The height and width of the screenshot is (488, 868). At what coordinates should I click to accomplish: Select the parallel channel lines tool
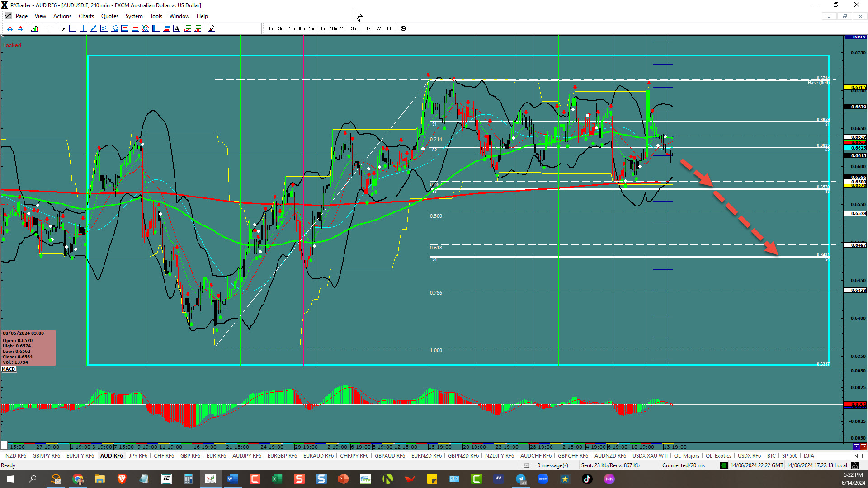pos(104,28)
